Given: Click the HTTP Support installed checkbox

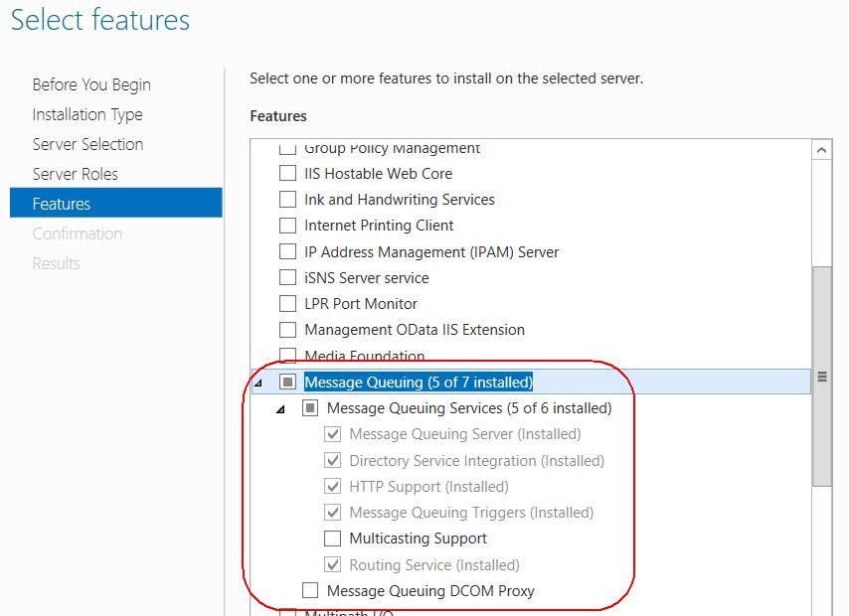Looking at the screenshot, I should (x=332, y=486).
